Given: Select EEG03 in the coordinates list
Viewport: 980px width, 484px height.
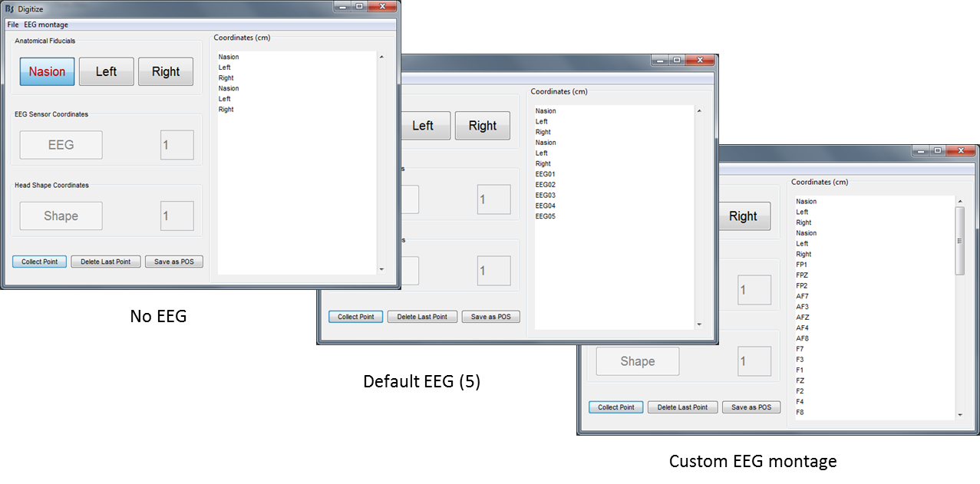Looking at the screenshot, I should coord(545,196).
